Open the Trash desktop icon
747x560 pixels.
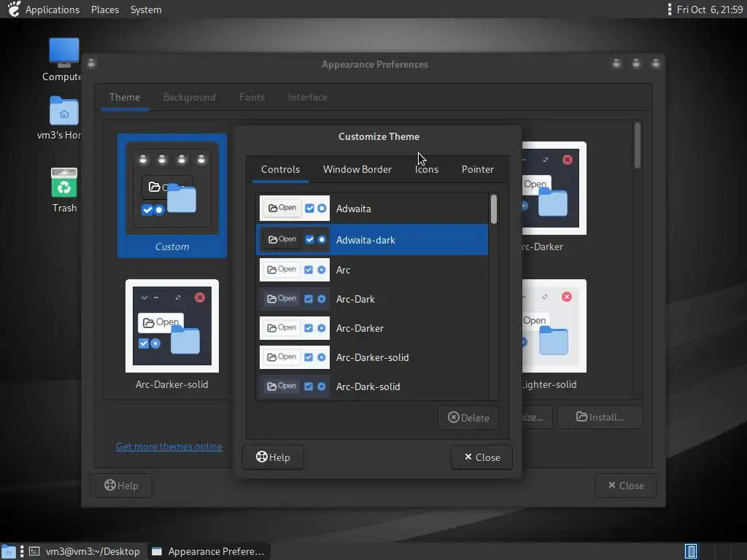tap(64, 190)
